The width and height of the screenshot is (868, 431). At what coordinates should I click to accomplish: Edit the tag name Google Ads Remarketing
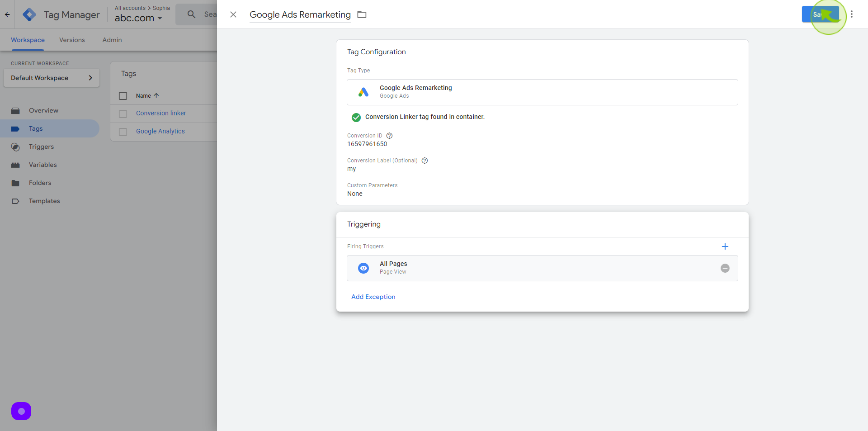point(300,14)
